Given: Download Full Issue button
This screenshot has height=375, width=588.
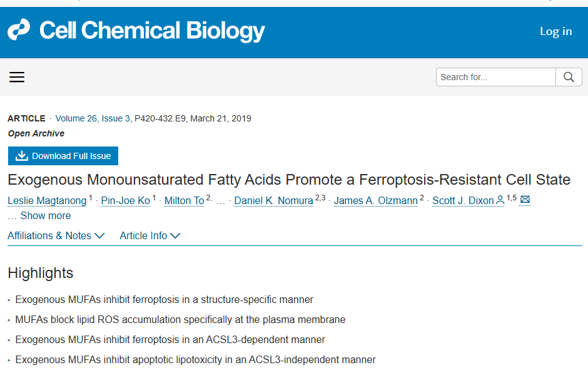Looking at the screenshot, I should click(x=63, y=156).
